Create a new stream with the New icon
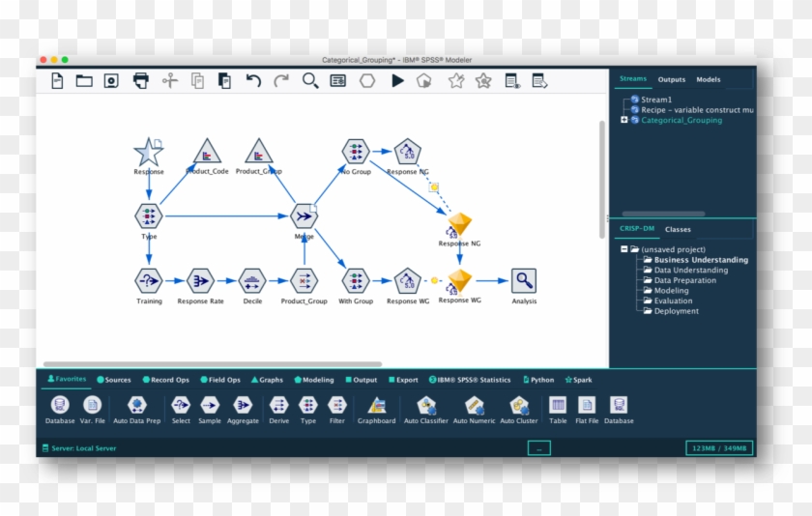 pyautogui.click(x=57, y=81)
